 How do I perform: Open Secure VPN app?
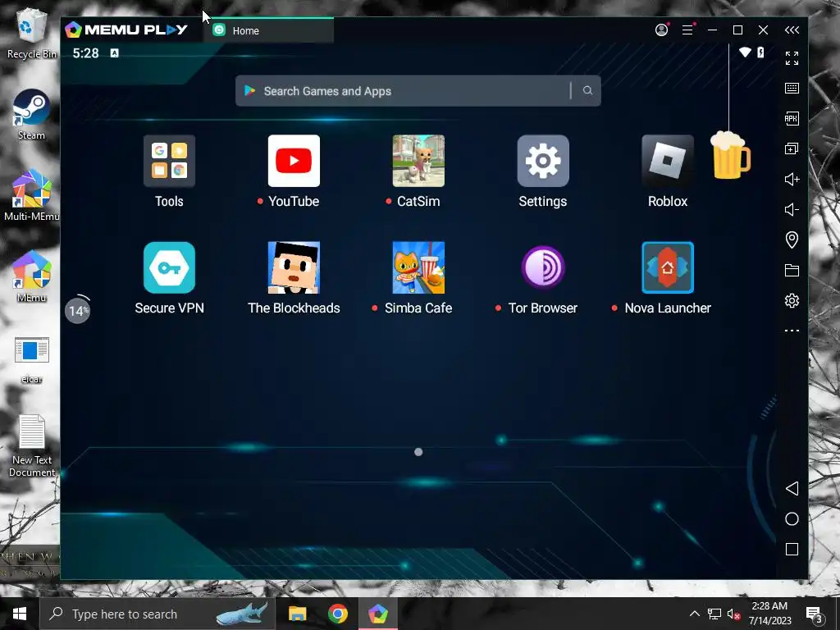click(x=169, y=267)
